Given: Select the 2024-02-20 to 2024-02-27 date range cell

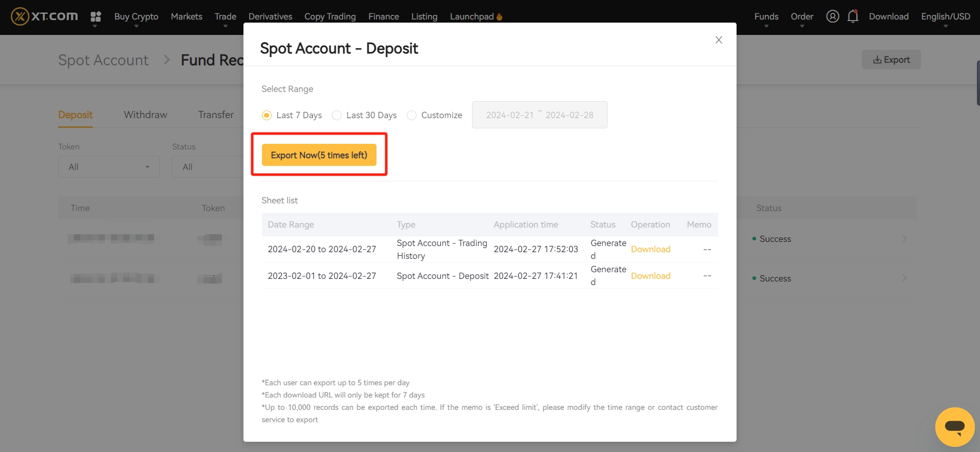Looking at the screenshot, I should coord(322,249).
